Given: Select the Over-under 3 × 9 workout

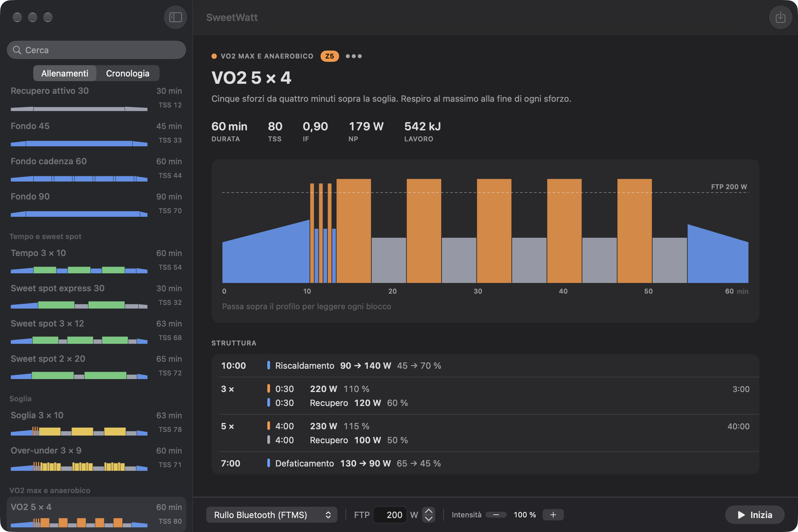Looking at the screenshot, I should [x=96, y=459].
